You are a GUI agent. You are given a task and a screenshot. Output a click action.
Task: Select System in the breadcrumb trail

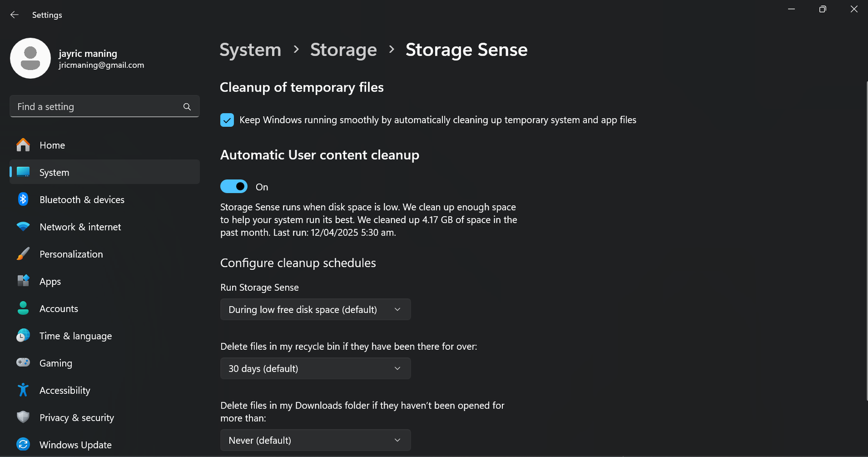click(250, 49)
